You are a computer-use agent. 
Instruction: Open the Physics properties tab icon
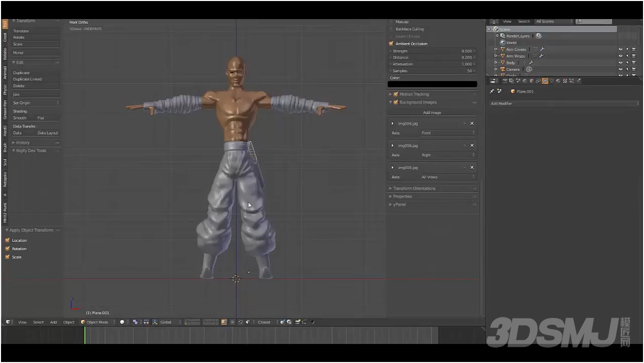pos(578,80)
